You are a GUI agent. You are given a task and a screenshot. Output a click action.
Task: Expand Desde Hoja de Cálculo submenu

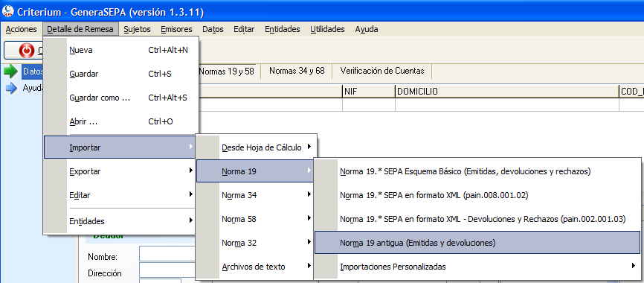click(x=257, y=147)
